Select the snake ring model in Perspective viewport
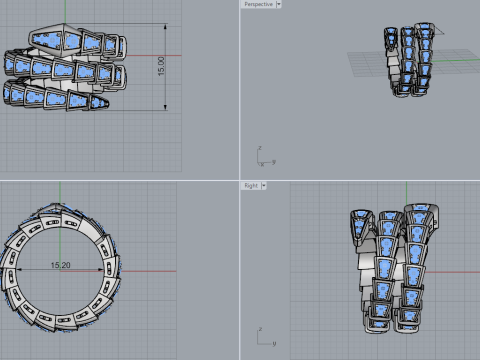480x360 pixels. click(409, 60)
